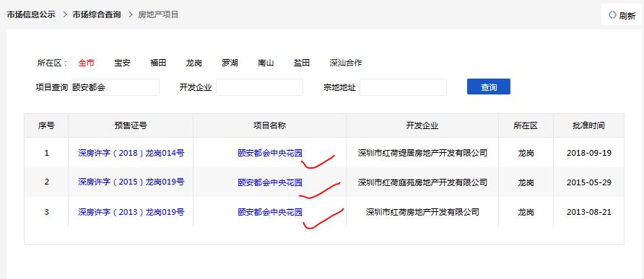Click the 预售证号 column header

click(131, 125)
